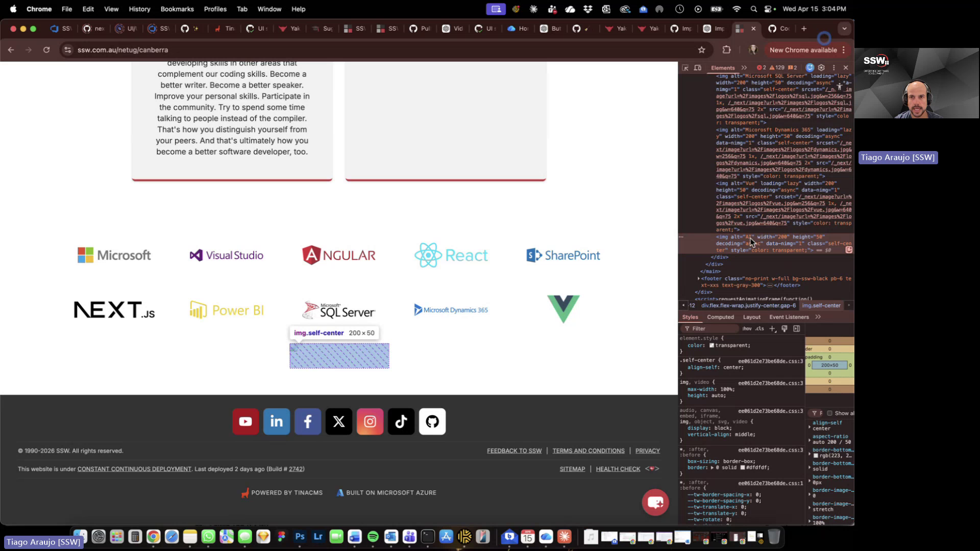Open the DevTools three-dot customize menu

pyautogui.click(x=834, y=68)
